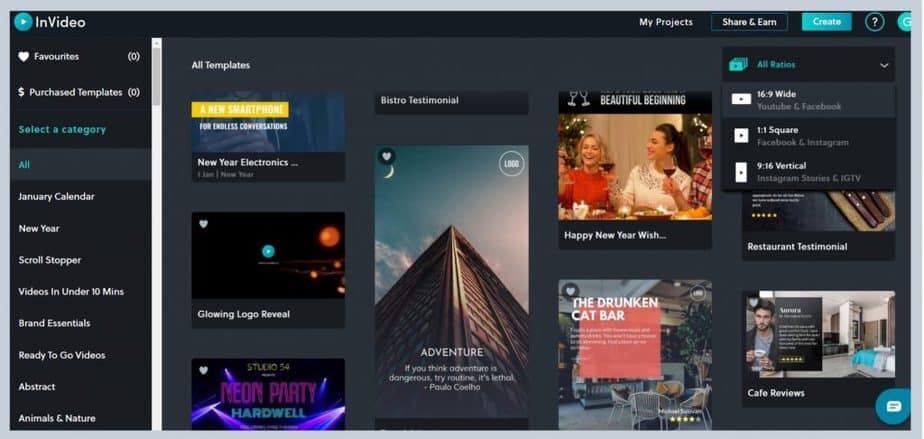Click the Select a category heading
924x439 pixels.
point(62,129)
